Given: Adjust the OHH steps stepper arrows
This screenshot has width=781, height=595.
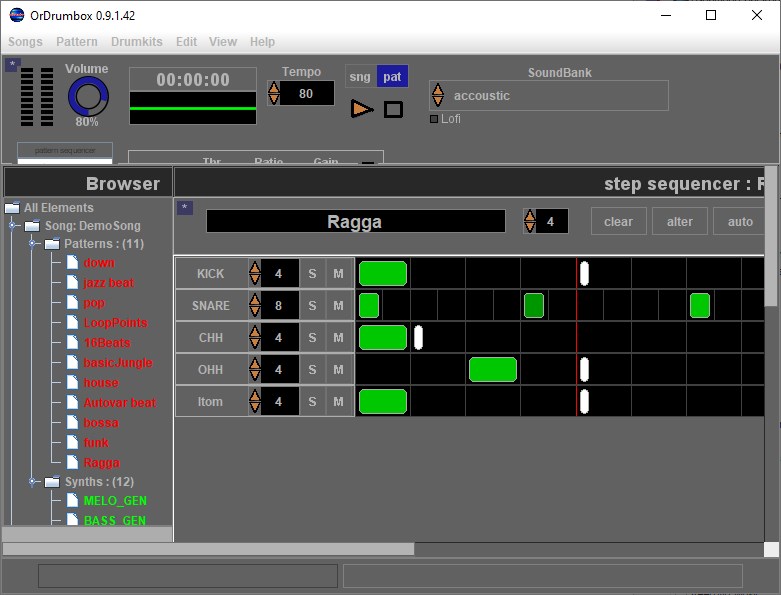Looking at the screenshot, I should point(255,369).
